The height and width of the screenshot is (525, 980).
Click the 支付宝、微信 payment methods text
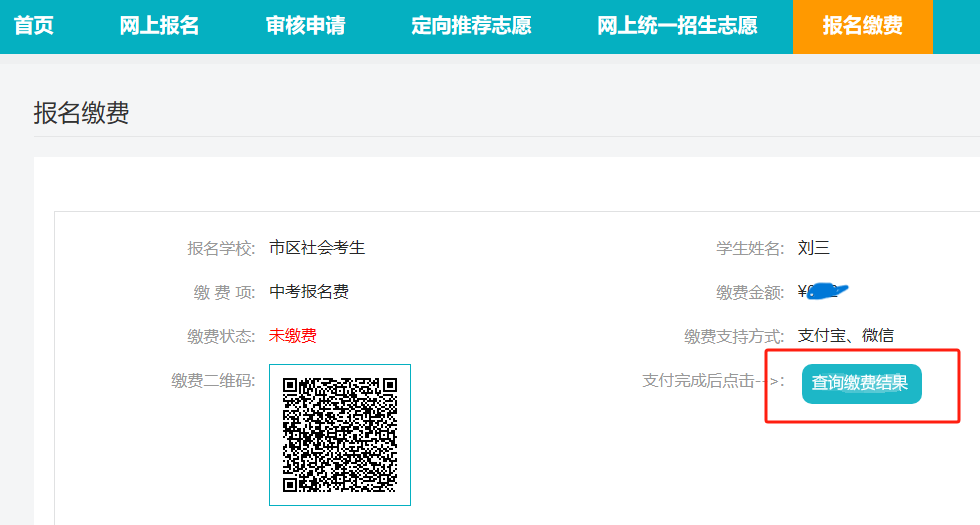coord(845,336)
